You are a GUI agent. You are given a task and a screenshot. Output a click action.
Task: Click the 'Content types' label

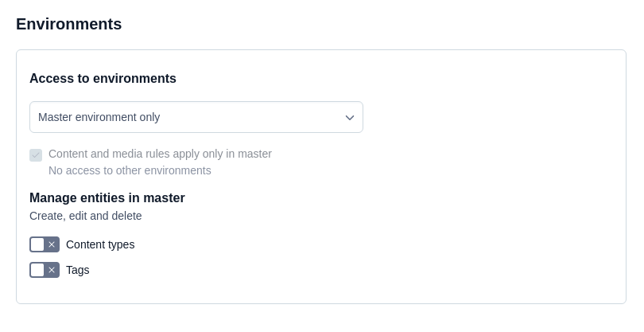[x=100, y=244]
